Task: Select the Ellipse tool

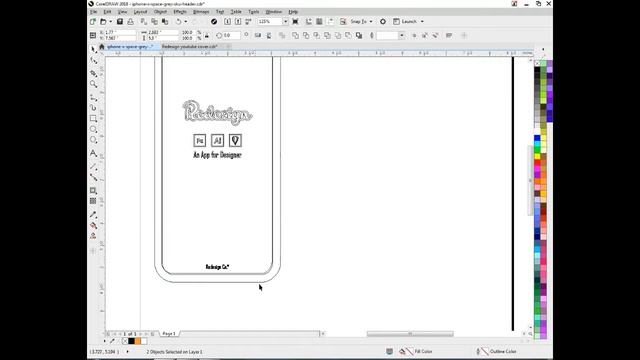Action: pos(93,129)
